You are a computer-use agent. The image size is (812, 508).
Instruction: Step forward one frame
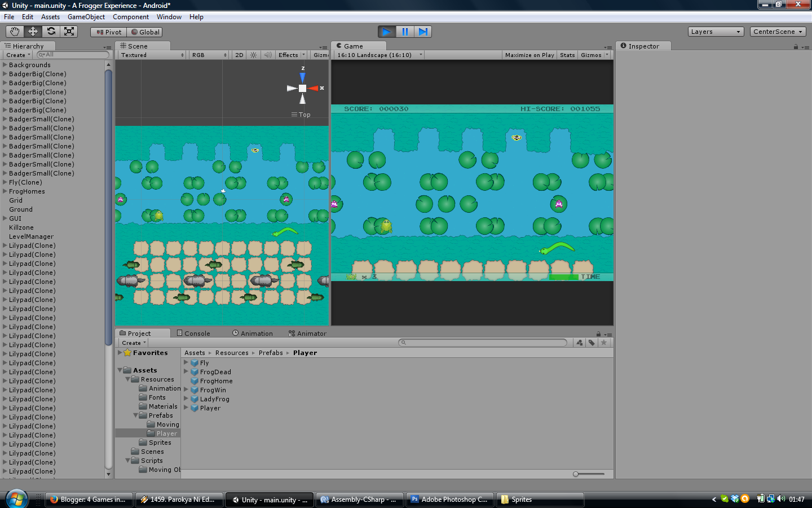(x=423, y=32)
